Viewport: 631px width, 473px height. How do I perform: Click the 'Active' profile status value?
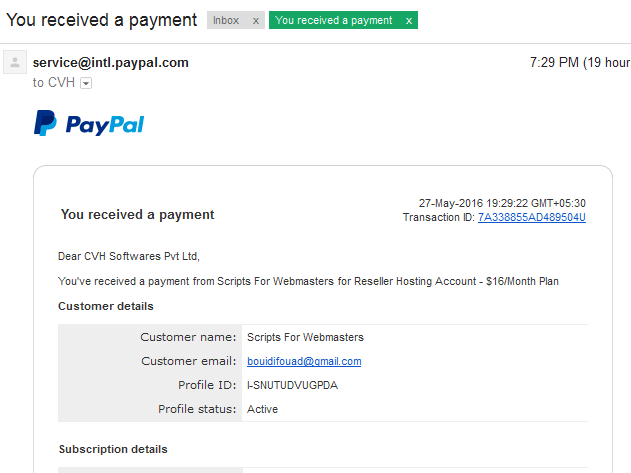click(262, 409)
